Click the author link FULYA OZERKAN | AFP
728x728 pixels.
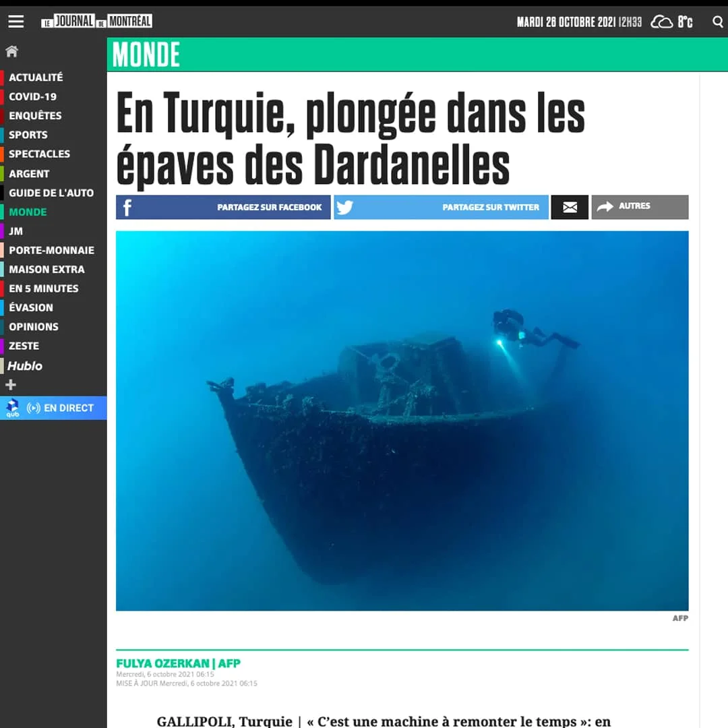click(x=178, y=663)
